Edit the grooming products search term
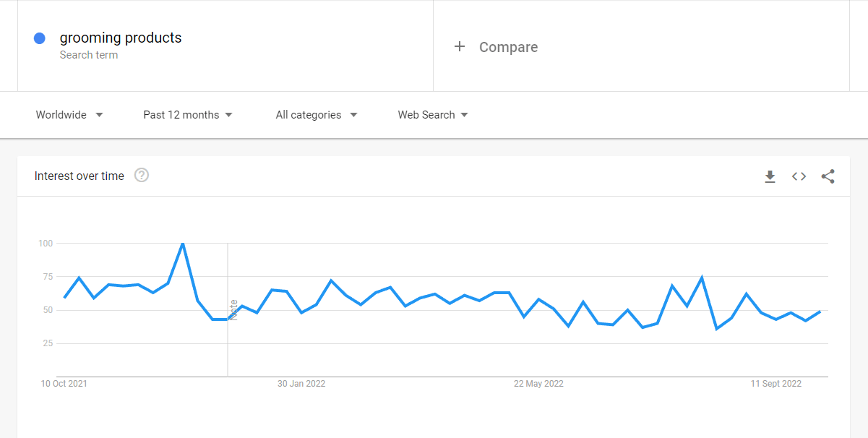Viewport: 868px width, 438px height. point(121,38)
